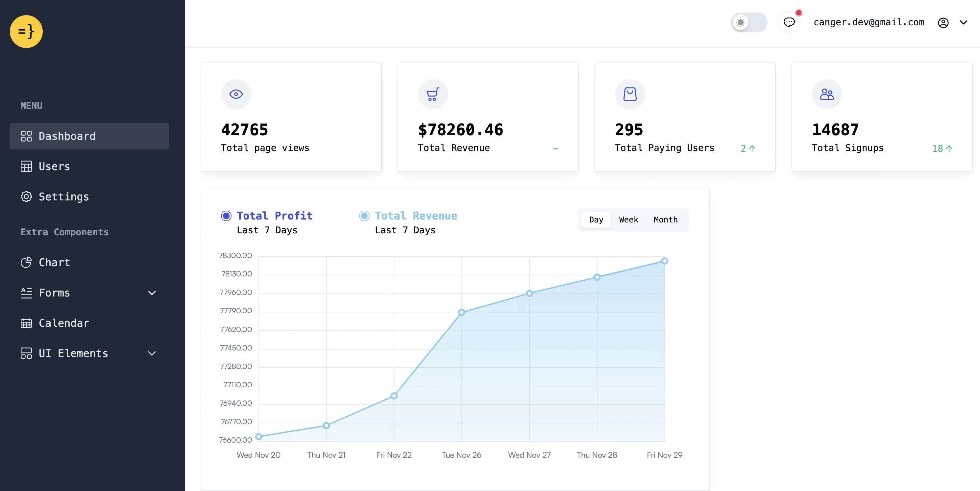980x491 pixels.
Task: Select the eye icon on page views card
Action: 236,94
